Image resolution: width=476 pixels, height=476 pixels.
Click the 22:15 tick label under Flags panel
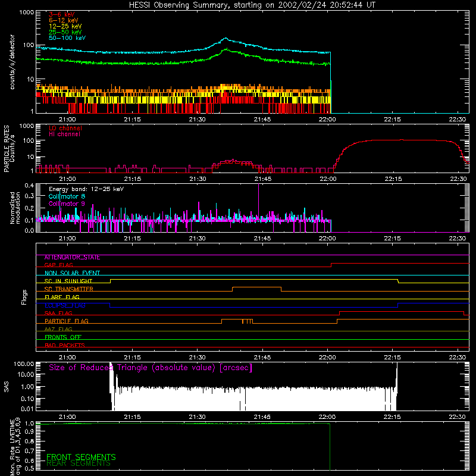(x=392, y=358)
